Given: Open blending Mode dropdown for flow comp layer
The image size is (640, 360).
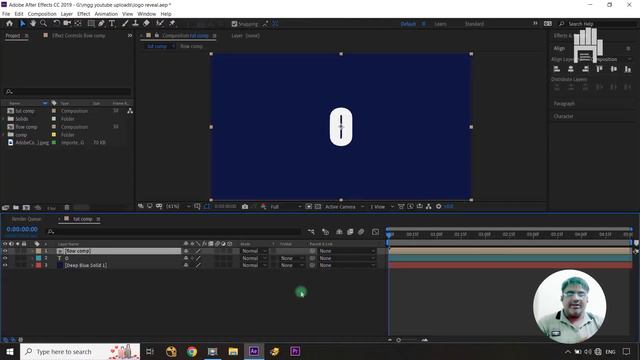Looking at the screenshot, I should (x=254, y=251).
